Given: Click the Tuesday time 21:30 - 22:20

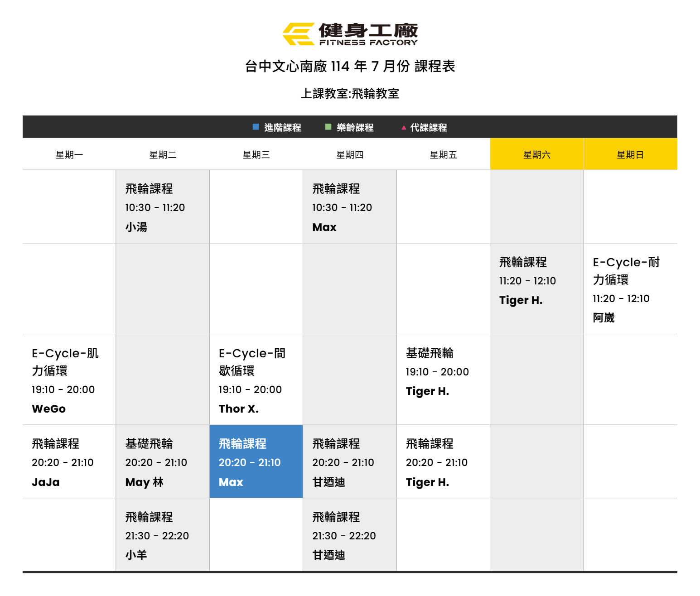Looking at the screenshot, I should pos(157,536).
